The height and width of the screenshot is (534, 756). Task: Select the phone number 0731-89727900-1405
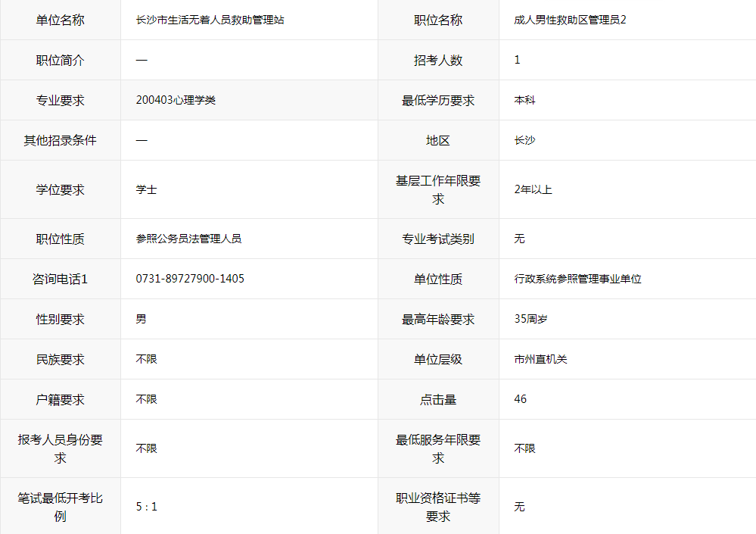pos(190,278)
